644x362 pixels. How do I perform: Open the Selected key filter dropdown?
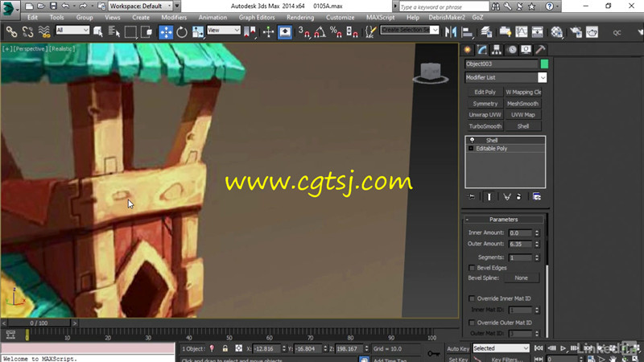(x=501, y=348)
